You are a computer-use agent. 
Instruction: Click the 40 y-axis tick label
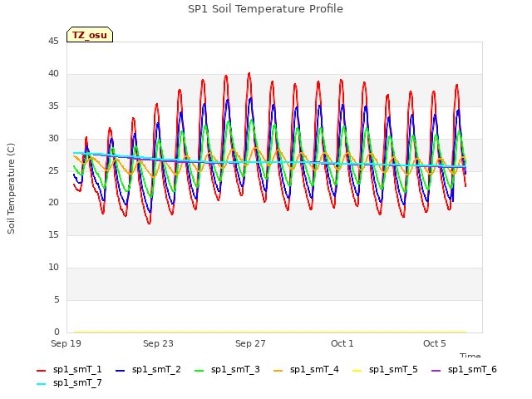click(x=53, y=74)
